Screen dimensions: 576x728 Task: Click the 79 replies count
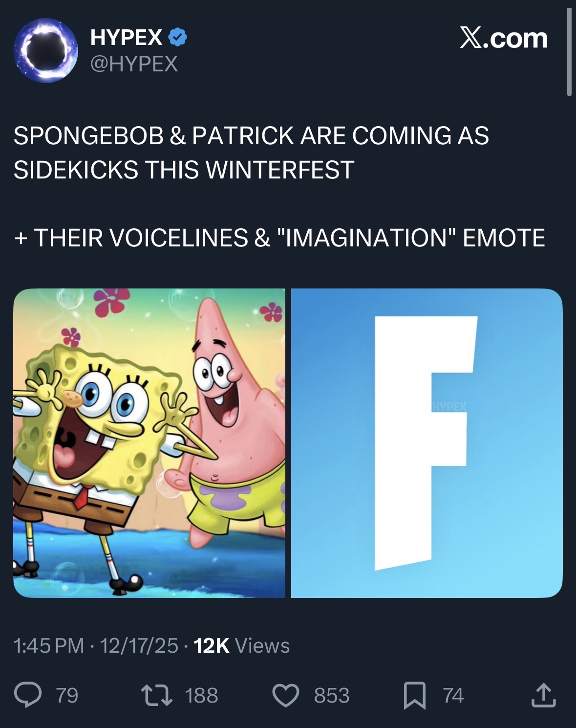67,695
